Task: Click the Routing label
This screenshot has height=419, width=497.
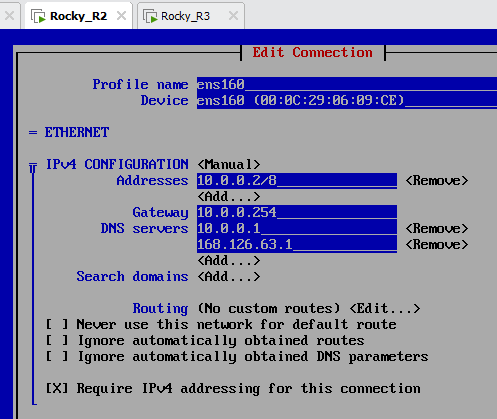Action: click(160, 309)
